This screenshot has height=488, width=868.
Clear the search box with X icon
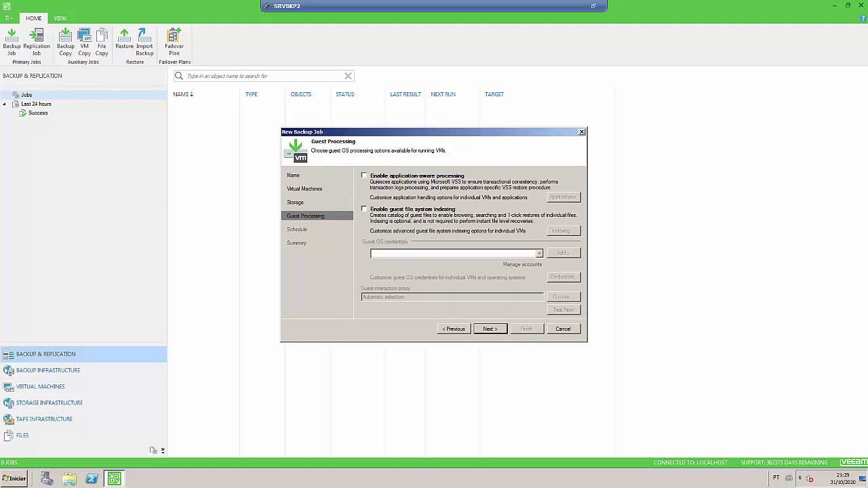click(x=348, y=76)
